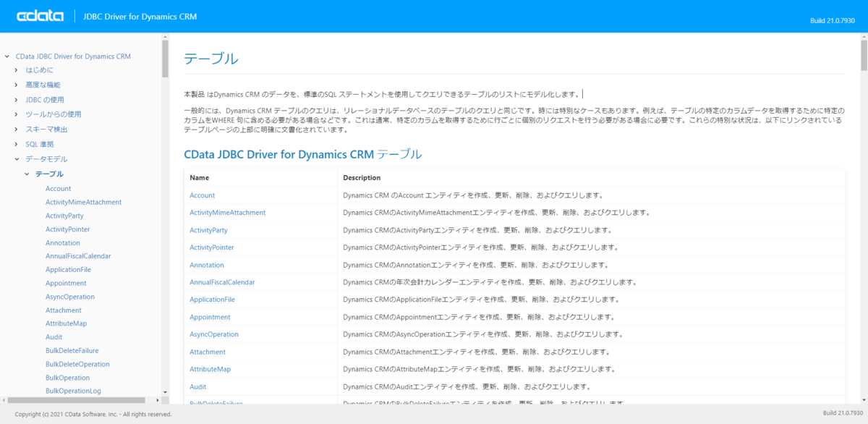868x424 pixels.
Task: Select テーブル item in the sidebar
Action: click(x=49, y=174)
